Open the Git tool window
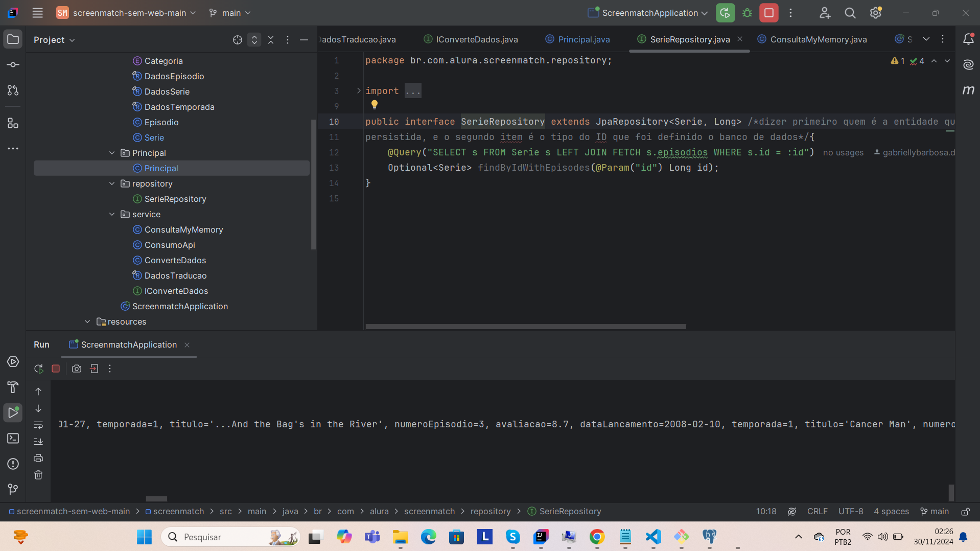The height and width of the screenshot is (551, 980). click(13, 490)
